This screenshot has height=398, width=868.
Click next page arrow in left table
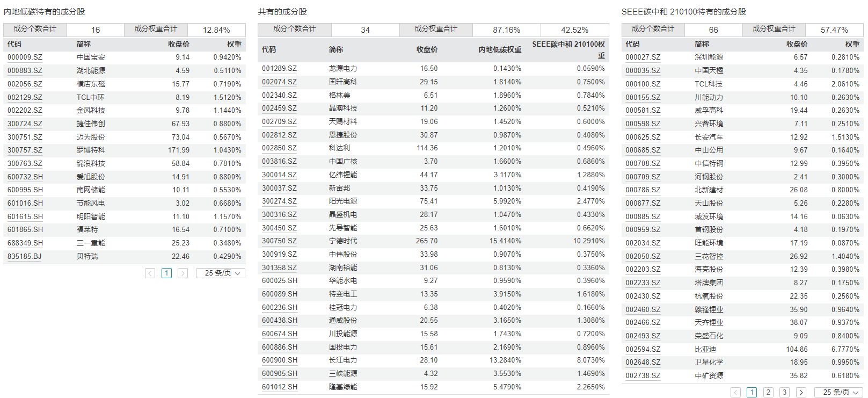[x=183, y=273]
